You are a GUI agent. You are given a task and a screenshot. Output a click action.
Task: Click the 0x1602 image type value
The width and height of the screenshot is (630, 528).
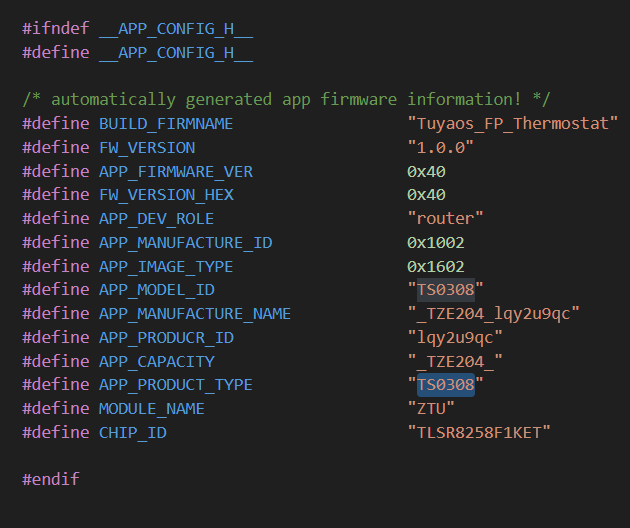tap(436, 266)
